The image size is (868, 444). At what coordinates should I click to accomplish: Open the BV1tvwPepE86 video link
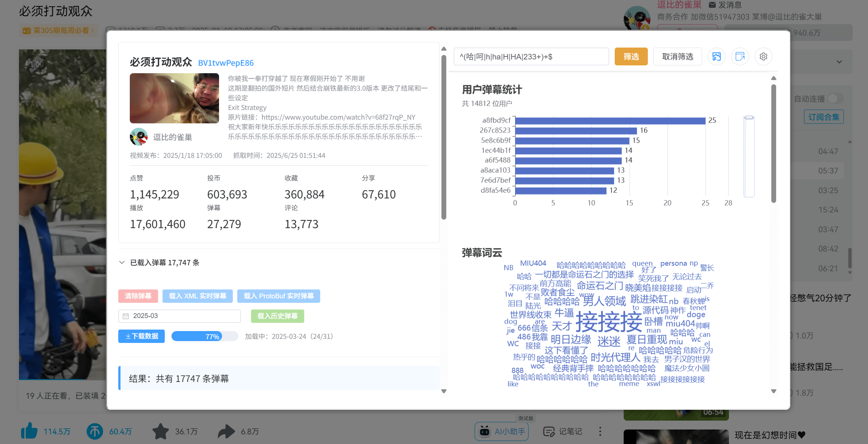tap(226, 63)
